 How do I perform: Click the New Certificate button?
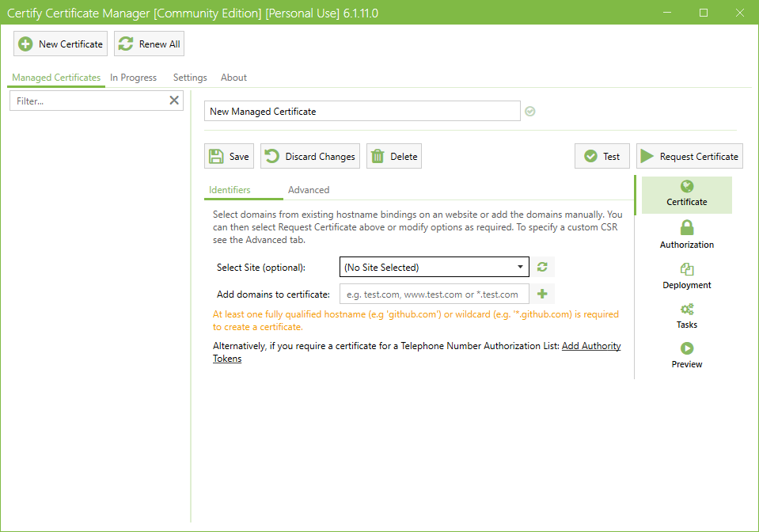[x=60, y=44]
